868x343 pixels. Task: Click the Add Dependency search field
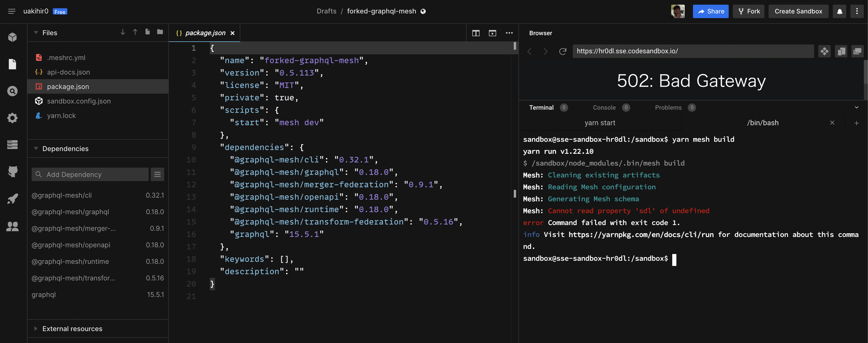90,174
